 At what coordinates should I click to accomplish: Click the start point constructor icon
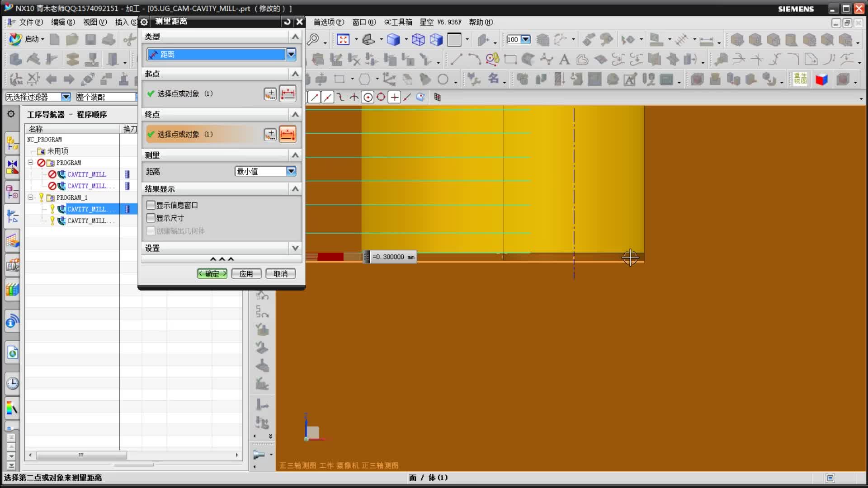tap(270, 94)
